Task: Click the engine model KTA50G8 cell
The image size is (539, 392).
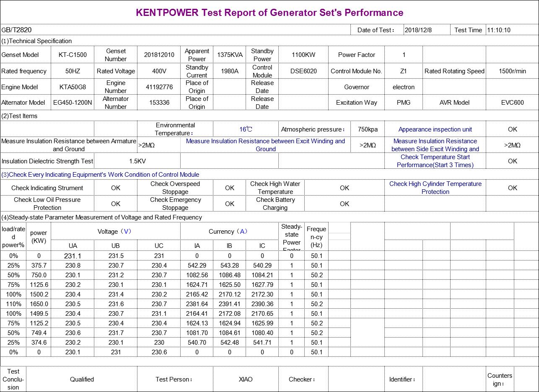Action: pyautogui.click(x=73, y=87)
